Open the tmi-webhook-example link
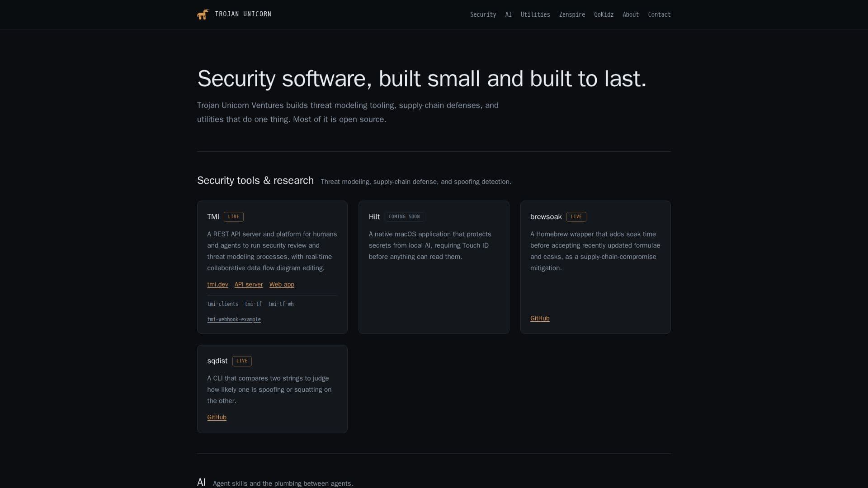The width and height of the screenshot is (868, 488). click(234, 319)
